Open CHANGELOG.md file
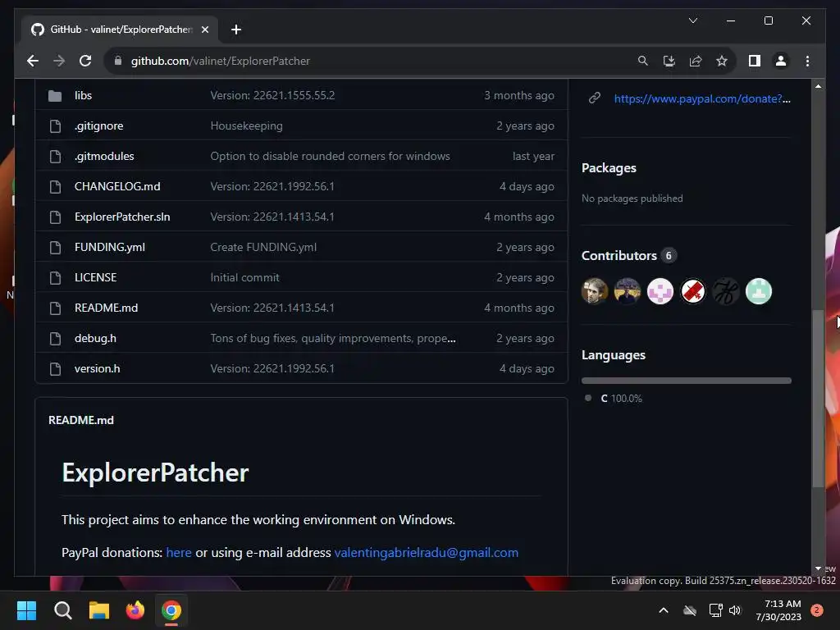The height and width of the screenshot is (630, 840). coord(117,186)
